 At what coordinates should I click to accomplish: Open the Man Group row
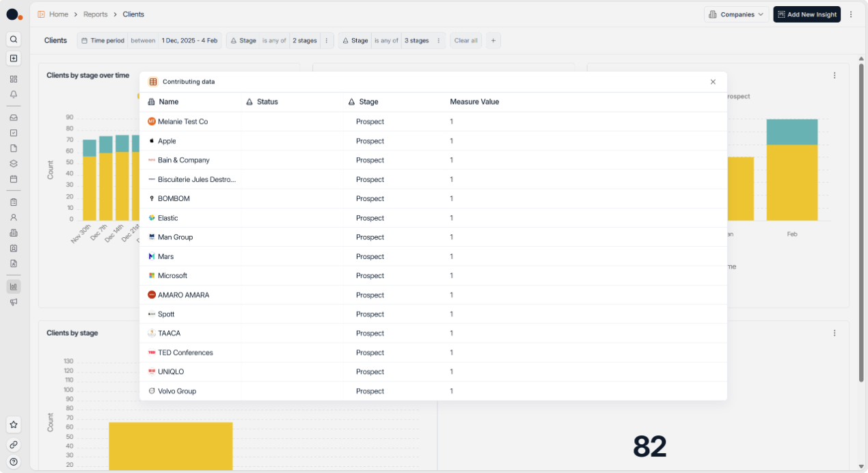pos(433,237)
